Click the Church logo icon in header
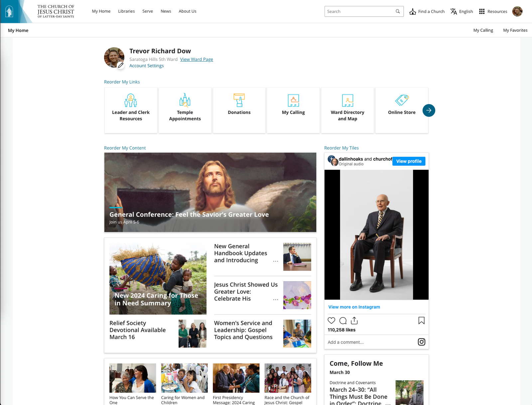Image resolution: width=532 pixels, height=405 pixels. pyautogui.click(x=9, y=11)
